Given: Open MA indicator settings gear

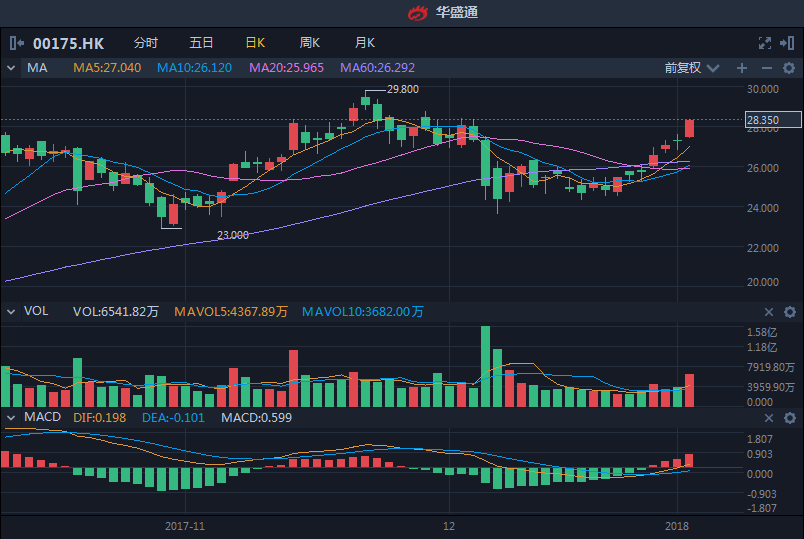Looking at the screenshot, I should (789, 68).
